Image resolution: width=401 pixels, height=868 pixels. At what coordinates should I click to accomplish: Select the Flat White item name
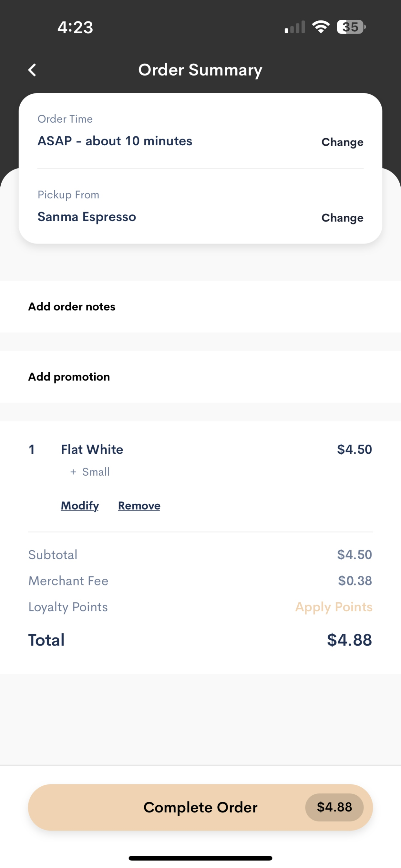92,449
